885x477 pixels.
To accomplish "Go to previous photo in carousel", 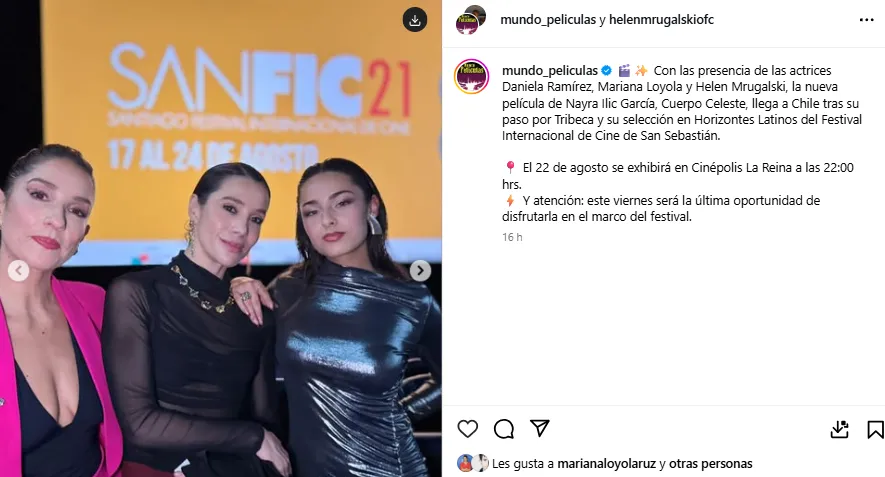I will point(18,271).
